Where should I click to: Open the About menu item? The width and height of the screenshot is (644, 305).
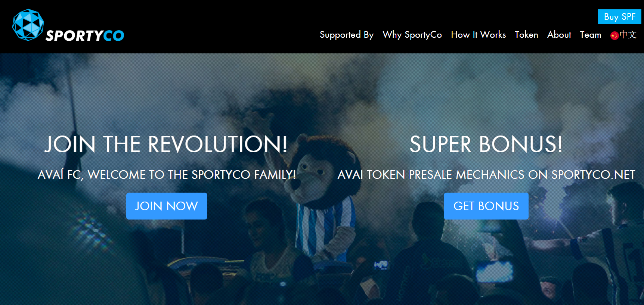pyautogui.click(x=559, y=35)
